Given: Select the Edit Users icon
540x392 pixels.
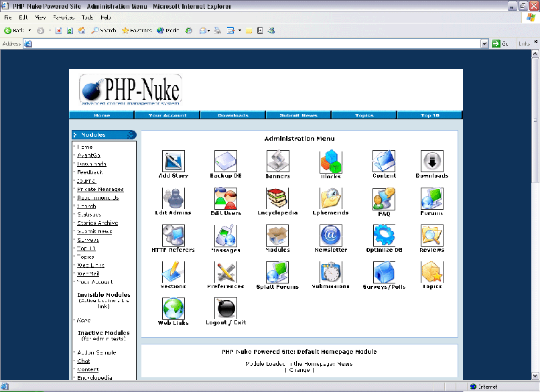Looking at the screenshot, I should click(225, 198).
